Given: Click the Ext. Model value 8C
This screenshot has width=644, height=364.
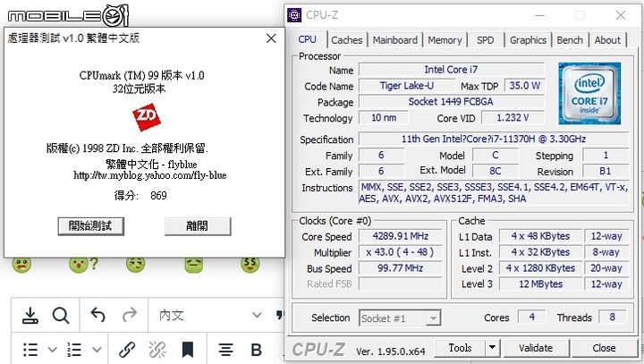Looking at the screenshot, I should 496,171.
